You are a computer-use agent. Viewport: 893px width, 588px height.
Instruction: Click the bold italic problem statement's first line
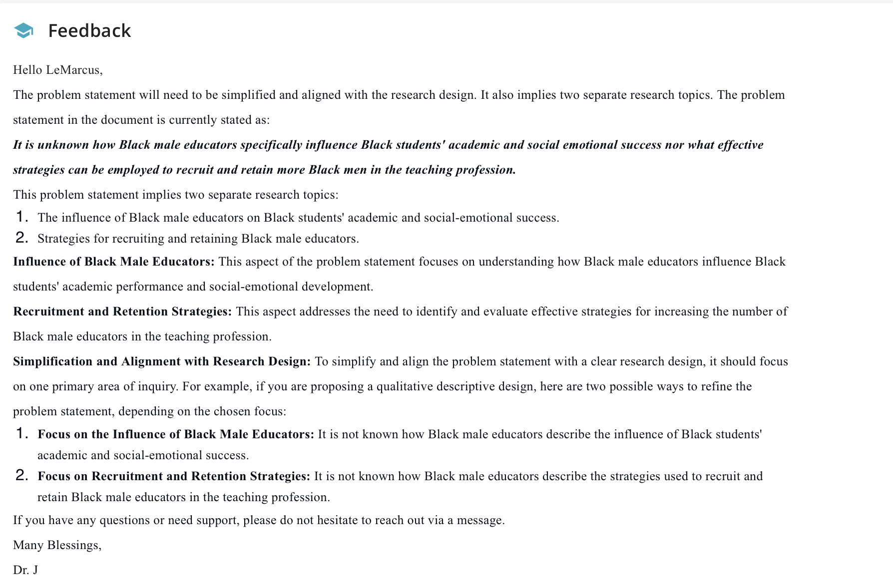point(388,145)
